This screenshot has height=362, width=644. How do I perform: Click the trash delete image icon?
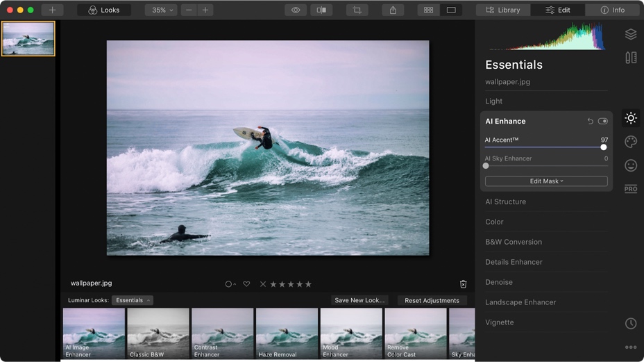coord(464,284)
